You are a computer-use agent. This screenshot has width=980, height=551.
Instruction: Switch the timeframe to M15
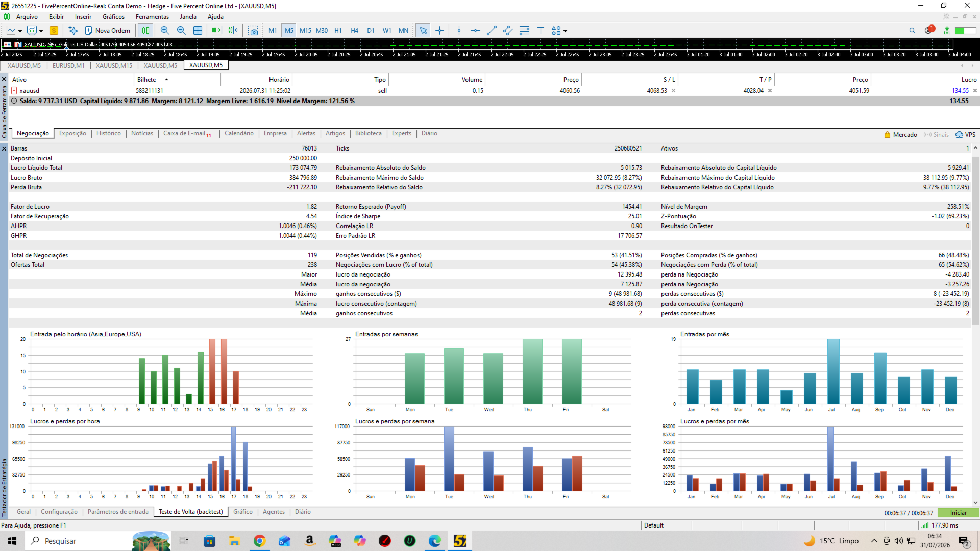click(305, 31)
